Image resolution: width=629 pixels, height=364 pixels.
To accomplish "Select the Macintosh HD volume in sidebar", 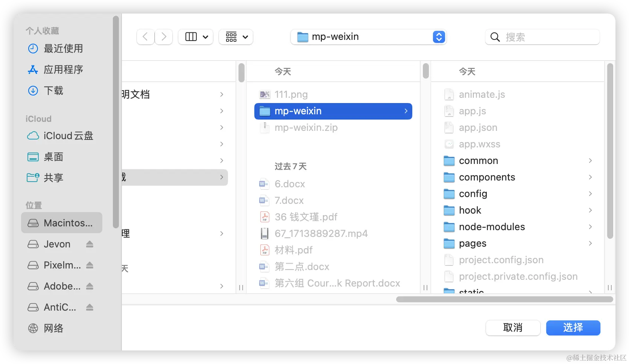I will tap(62, 223).
